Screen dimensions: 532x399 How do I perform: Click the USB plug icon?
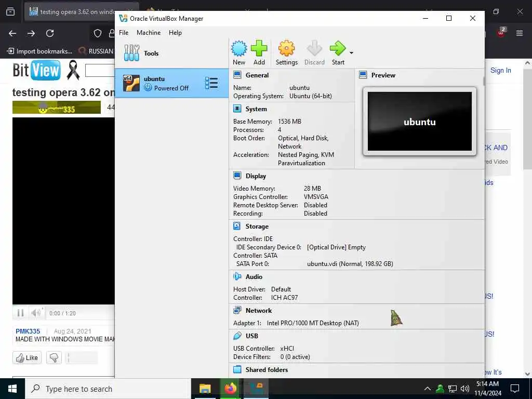[x=237, y=336]
